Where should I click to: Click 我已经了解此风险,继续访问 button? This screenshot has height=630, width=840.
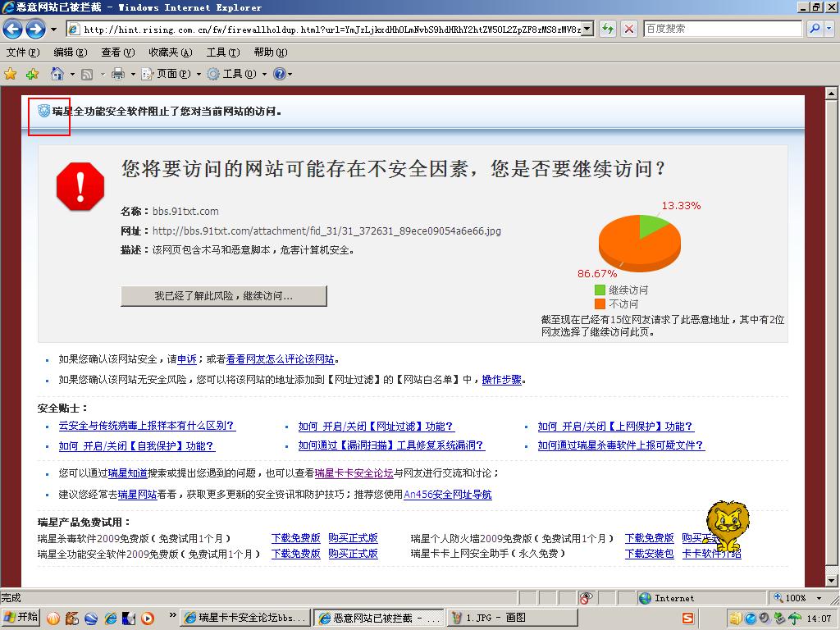(223, 295)
